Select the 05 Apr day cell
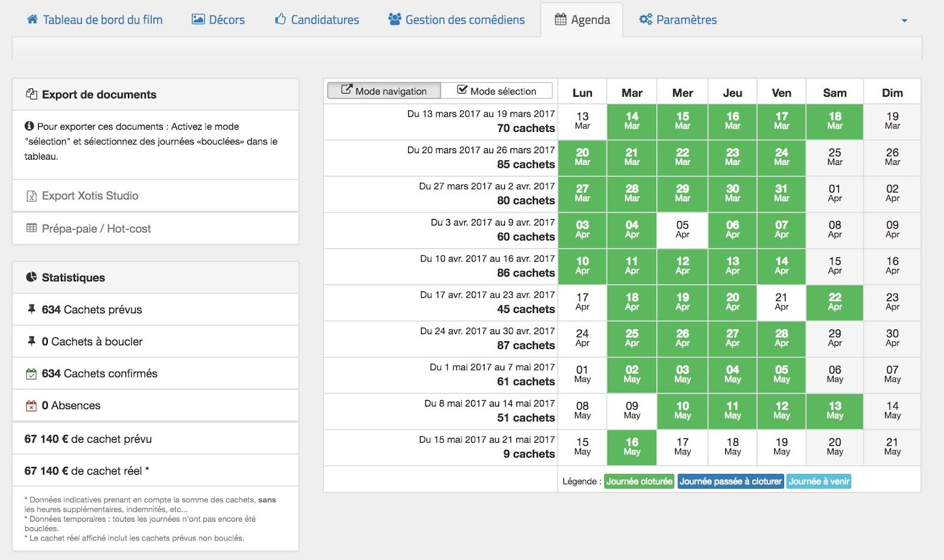 [x=682, y=230]
